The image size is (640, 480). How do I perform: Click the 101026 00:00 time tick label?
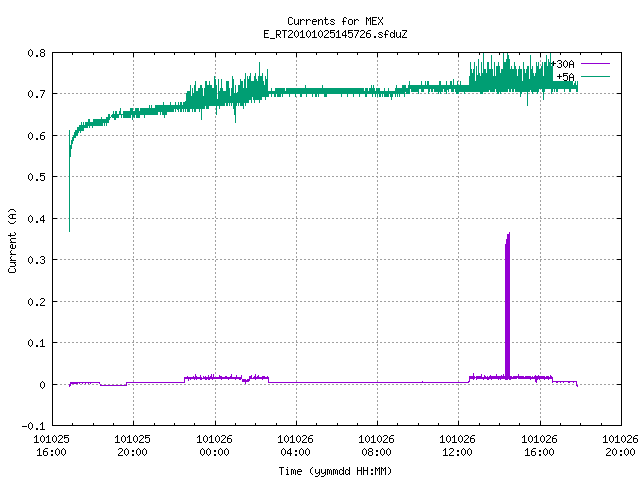point(214,446)
